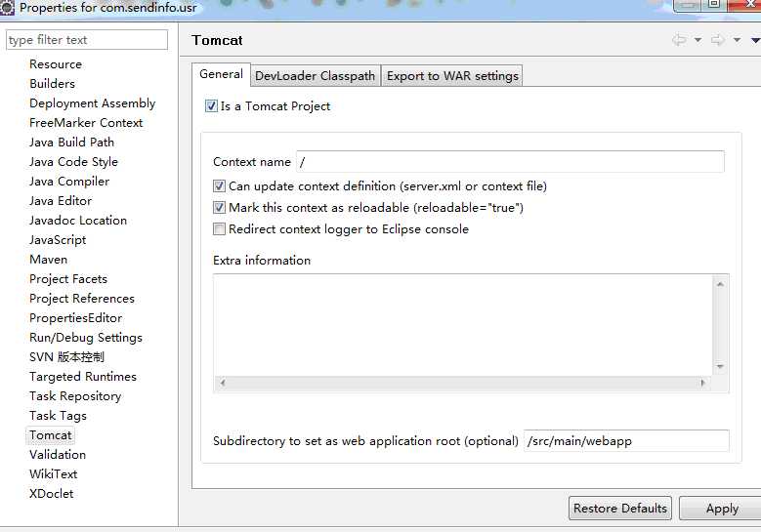Viewport: 761px width, 532px height.
Task: Open Java Build Path properties
Action: click(71, 143)
